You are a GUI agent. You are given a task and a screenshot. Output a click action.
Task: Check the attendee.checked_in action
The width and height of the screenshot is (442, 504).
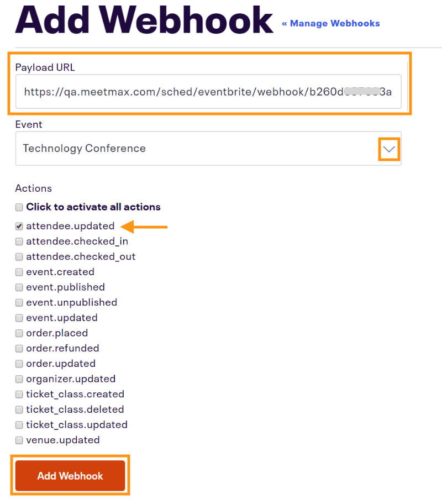tap(19, 242)
